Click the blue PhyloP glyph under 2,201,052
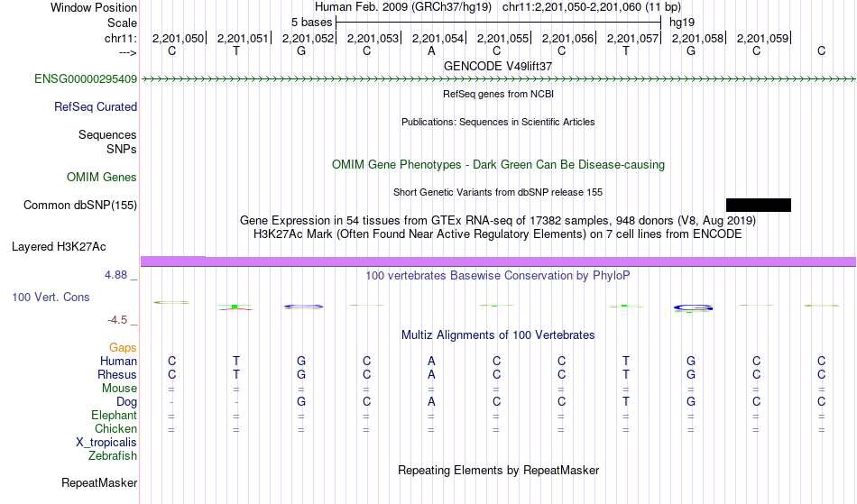The image size is (857, 504). [303, 307]
